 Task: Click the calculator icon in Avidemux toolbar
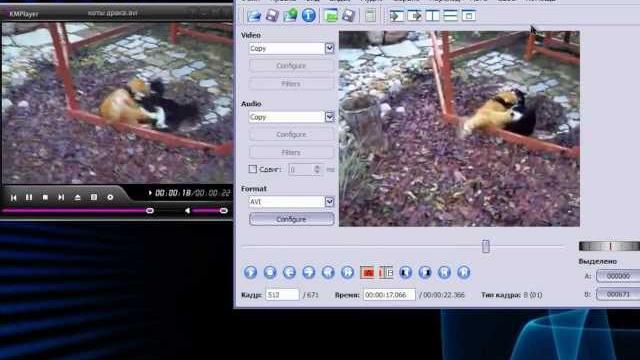[370, 16]
